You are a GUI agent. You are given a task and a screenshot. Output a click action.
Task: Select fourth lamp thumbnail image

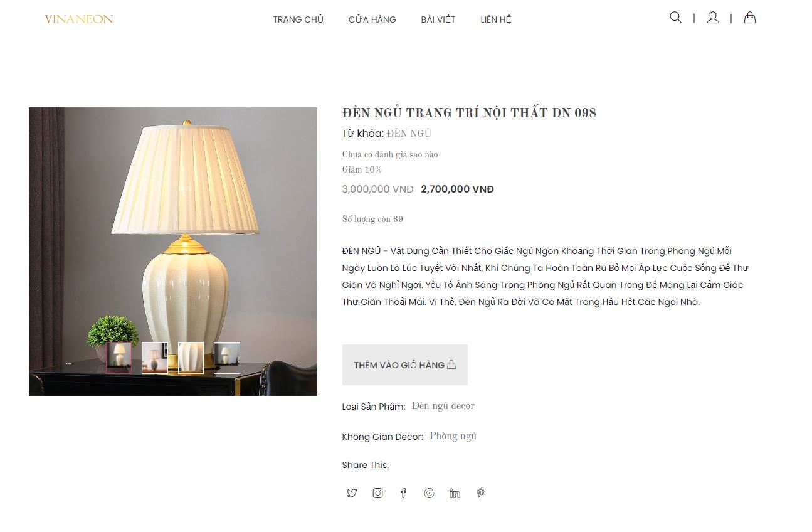227,358
